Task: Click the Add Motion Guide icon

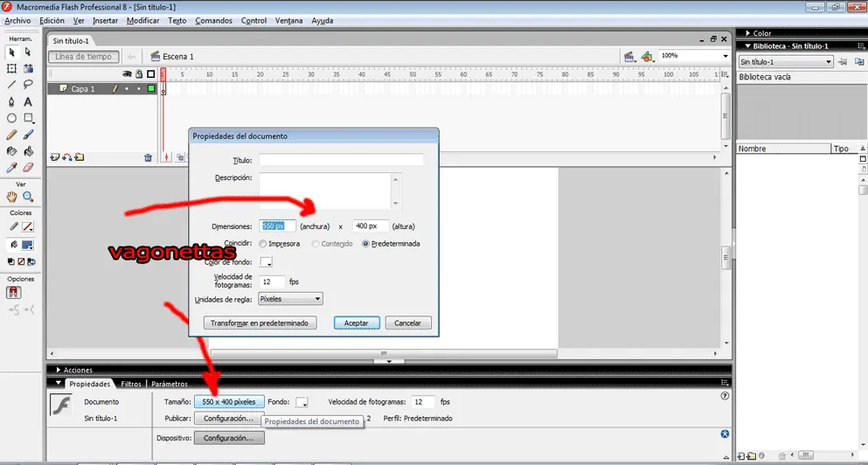Action: coord(67,157)
